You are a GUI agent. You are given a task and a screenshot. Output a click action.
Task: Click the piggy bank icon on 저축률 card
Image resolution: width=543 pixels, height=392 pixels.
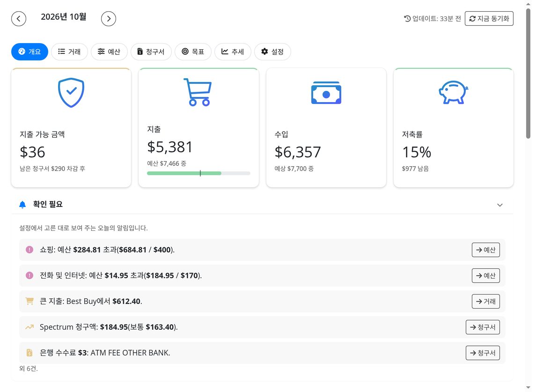(x=453, y=93)
